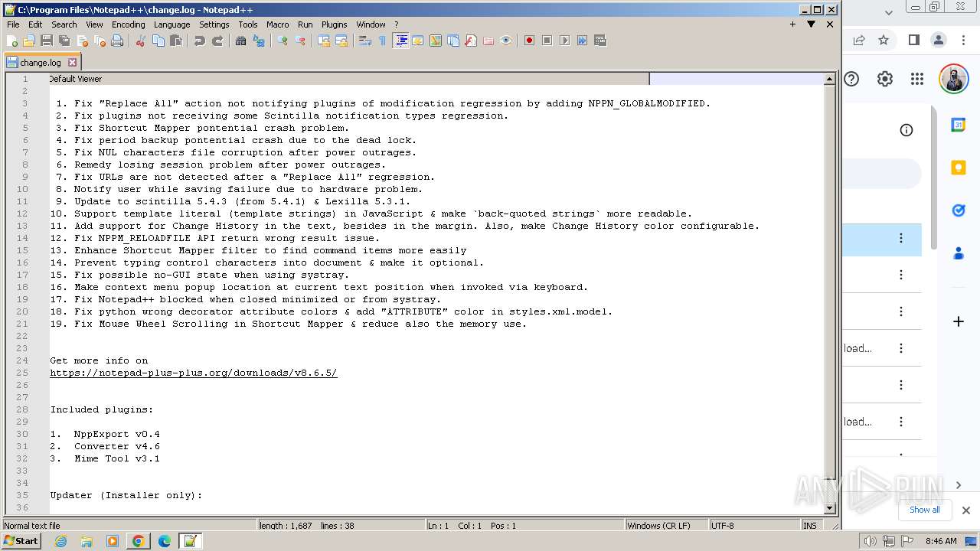Toggle synchronized vertical scrolling
This screenshot has height=551, width=980.
pos(324,41)
